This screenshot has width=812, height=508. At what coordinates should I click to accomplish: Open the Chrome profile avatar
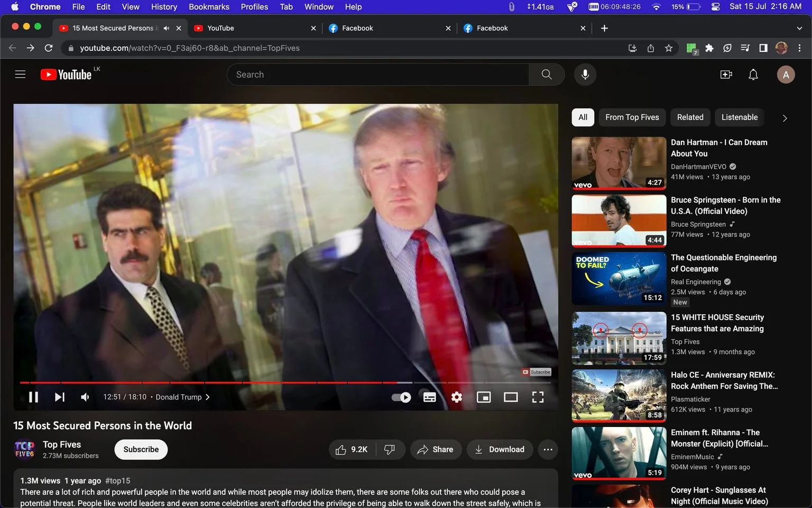781,48
